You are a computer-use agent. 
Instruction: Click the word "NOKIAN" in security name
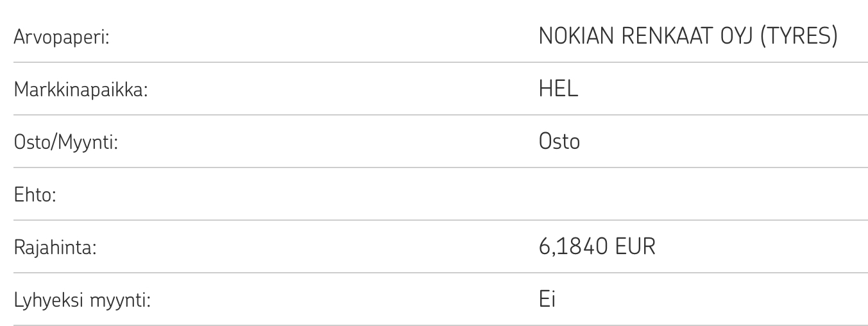tap(575, 37)
